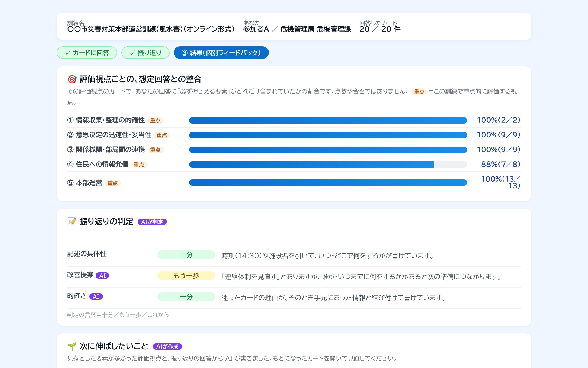
Task: Click the AI badge next to 的確さ
Action: coord(96,297)
